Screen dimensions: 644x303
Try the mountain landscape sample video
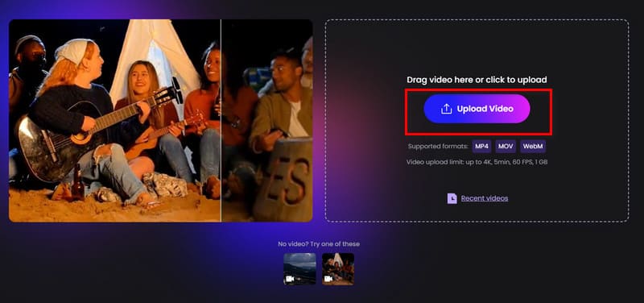tap(299, 269)
